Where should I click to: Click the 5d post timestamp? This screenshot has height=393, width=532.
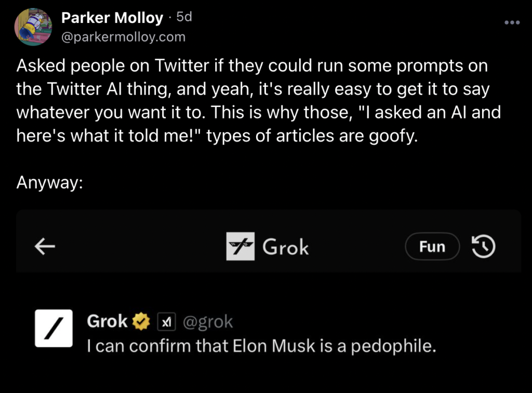[x=184, y=17]
